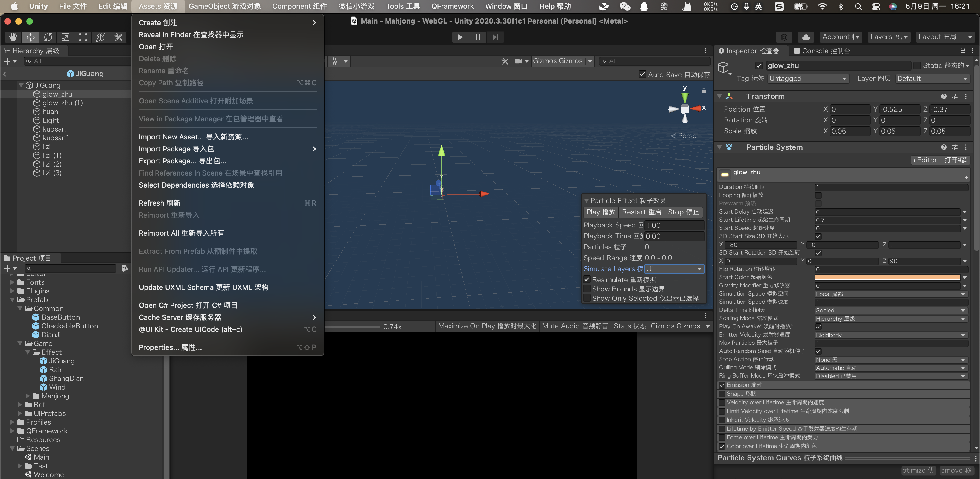The height and width of the screenshot is (479, 980).
Task: Switch to Console tab
Action: click(821, 51)
